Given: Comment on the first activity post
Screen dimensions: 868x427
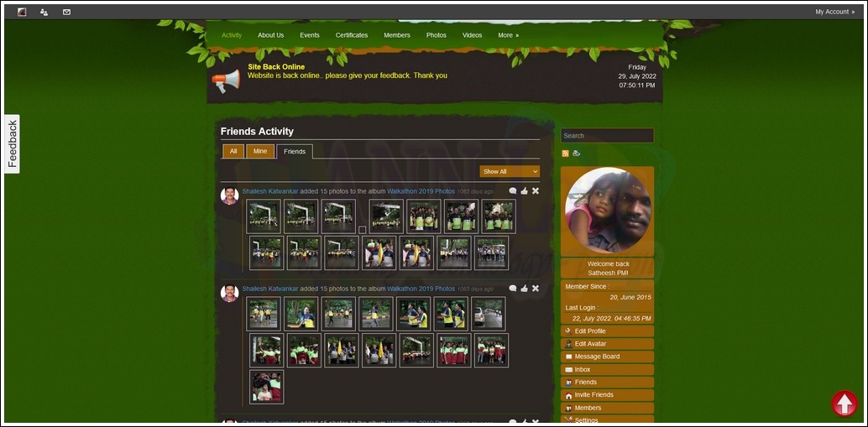Looking at the screenshot, I should [513, 191].
